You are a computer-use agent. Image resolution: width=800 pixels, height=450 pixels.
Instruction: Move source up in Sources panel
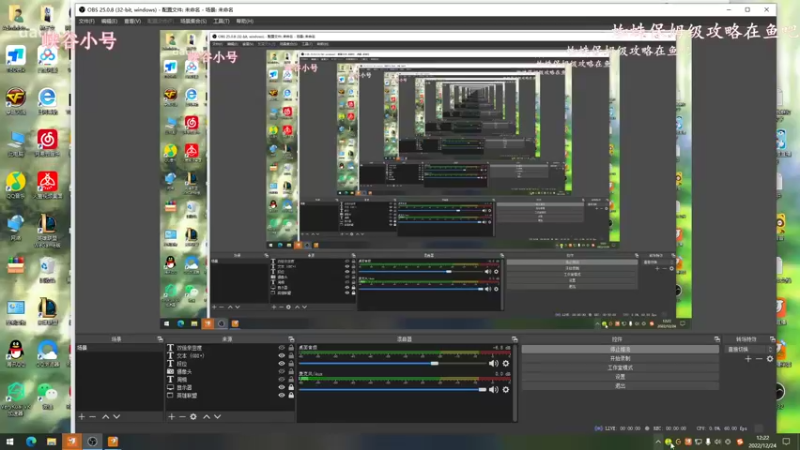click(x=207, y=417)
